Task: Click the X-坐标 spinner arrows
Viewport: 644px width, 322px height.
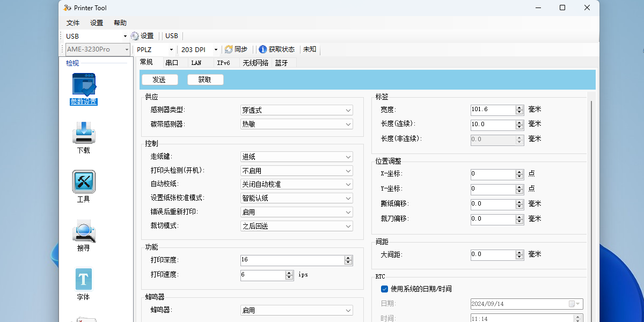Action: pyautogui.click(x=519, y=174)
